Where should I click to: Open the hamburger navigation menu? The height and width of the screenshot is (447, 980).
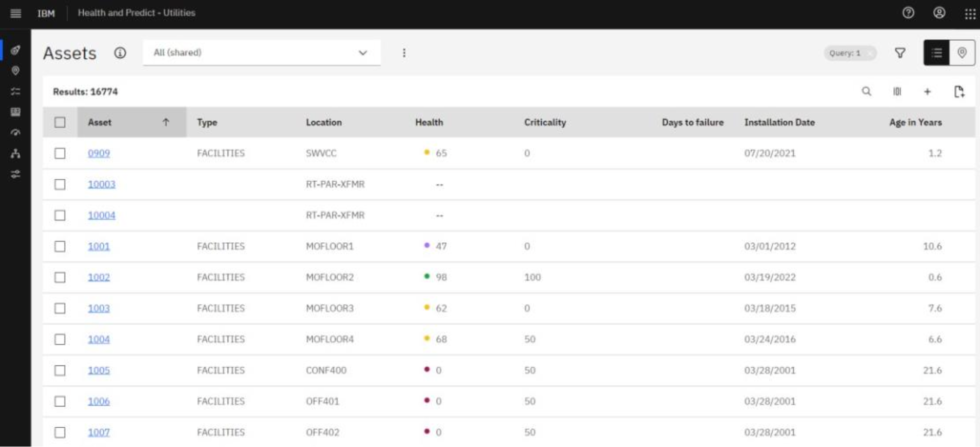16,13
